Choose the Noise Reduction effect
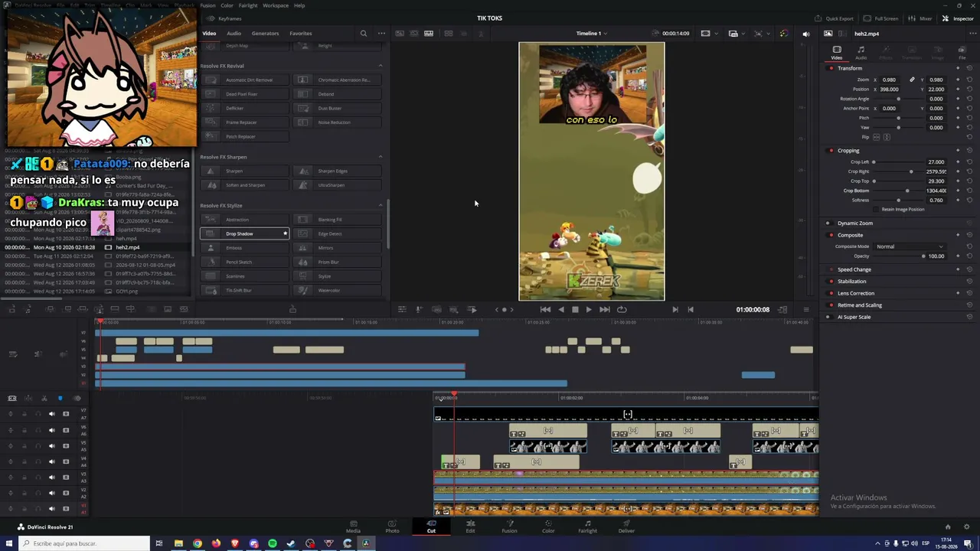980x551 pixels. pyautogui.click(x=337, y=122)
